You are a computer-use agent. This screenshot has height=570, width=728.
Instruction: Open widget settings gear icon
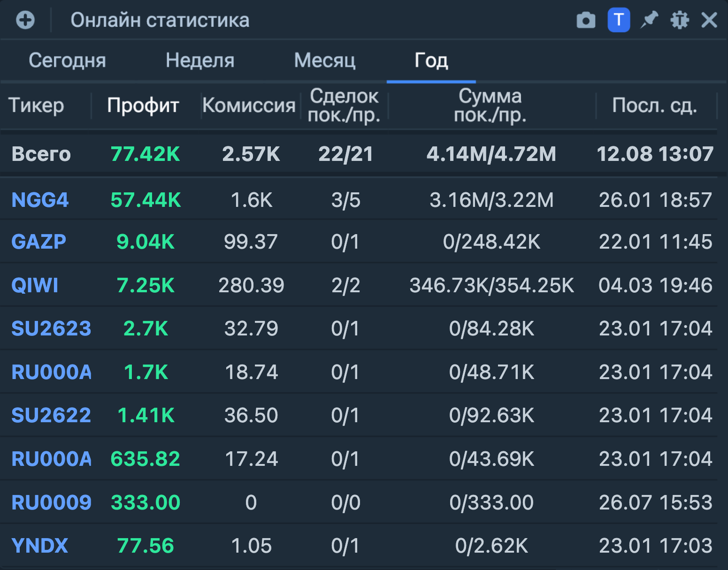click(679, 20)
